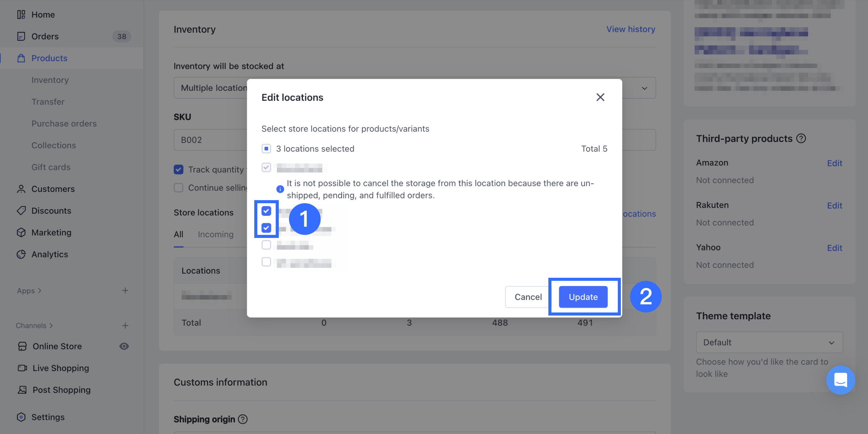Check the last unchecked location checkbox
This screenshot has height=434, width=868.
pyautogui.click(x=266, y=262)
